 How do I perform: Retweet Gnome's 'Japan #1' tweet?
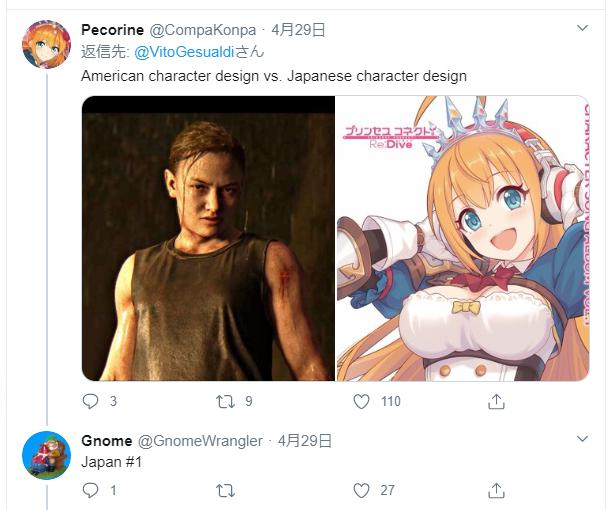coord(226,490)
